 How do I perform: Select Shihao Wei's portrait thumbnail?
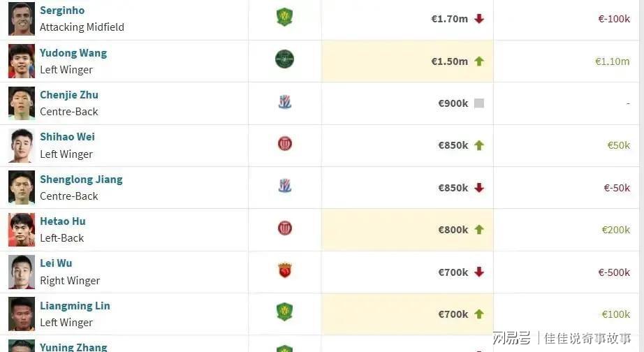[22, 145]
